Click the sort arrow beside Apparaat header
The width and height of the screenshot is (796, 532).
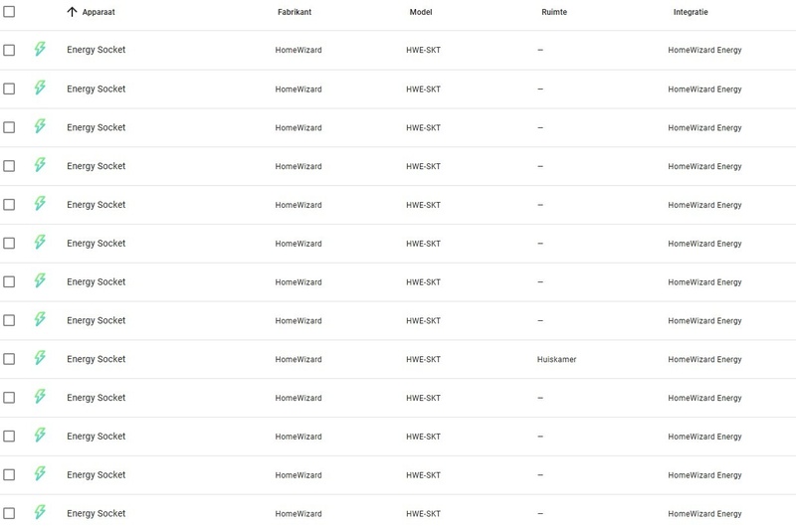[72, 12]
